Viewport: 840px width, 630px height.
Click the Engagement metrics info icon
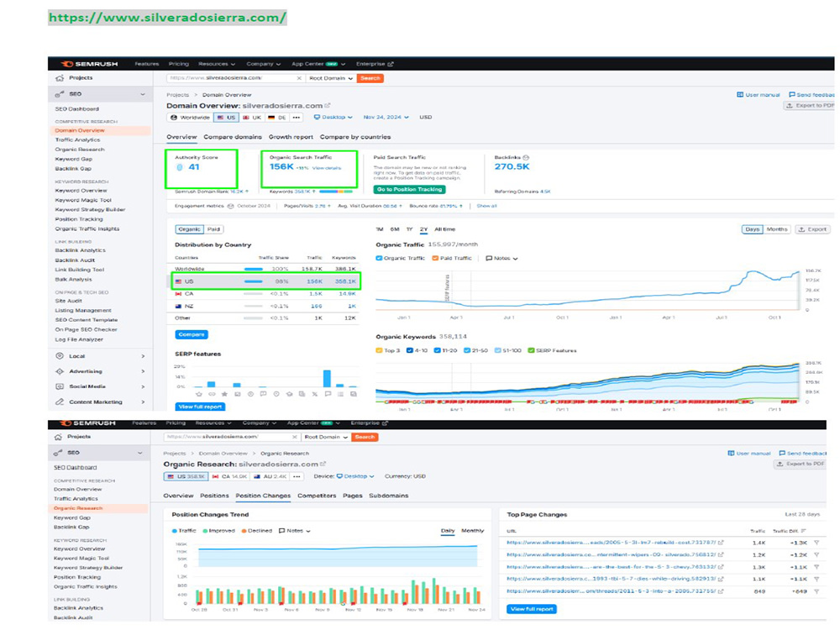point(230,207)
